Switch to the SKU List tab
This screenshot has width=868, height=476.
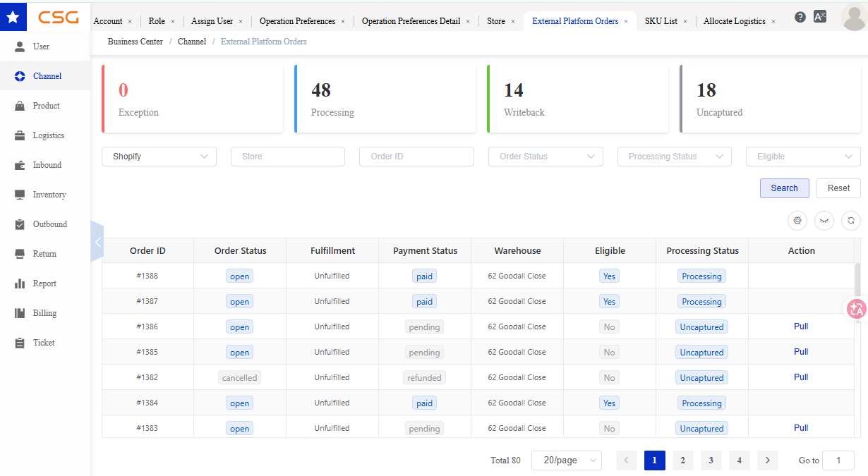click(x=661, y=21)
